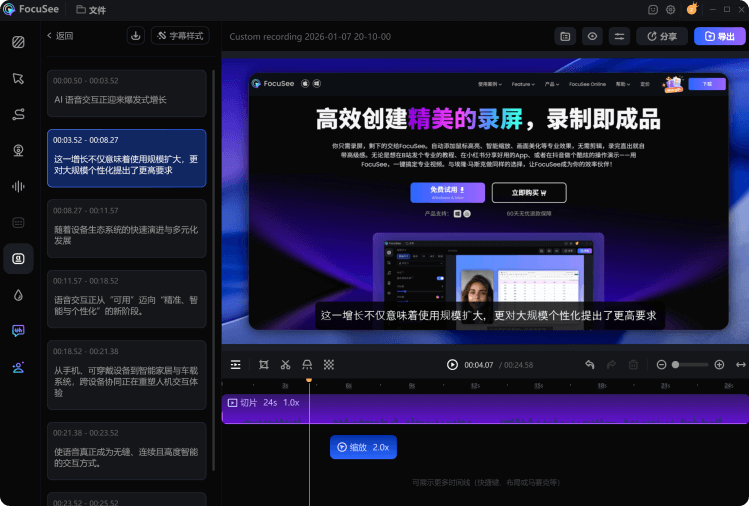This screenshot has width=749, height=506.
Task: Open the layout panel icon next to preview
Action: 565,36
